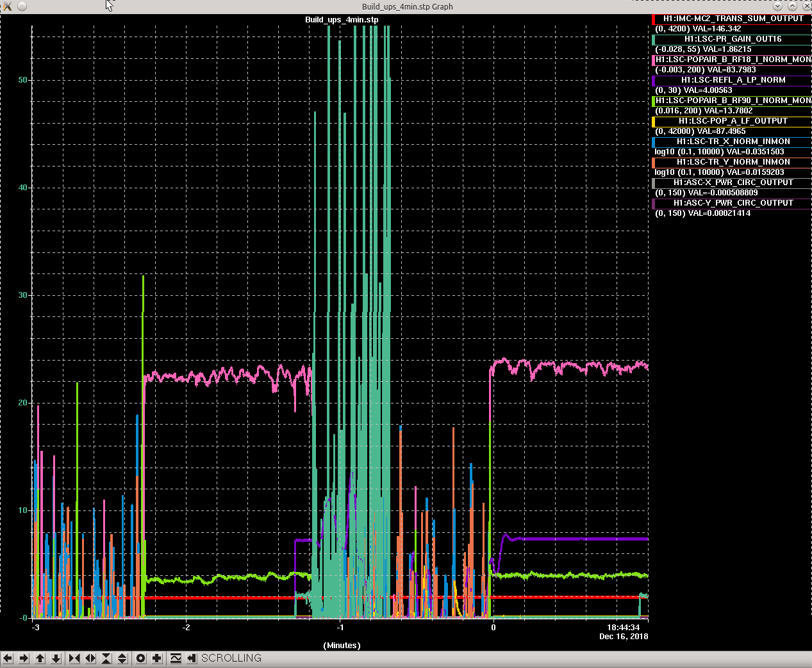This screenshot has height=668, width=812.
Task: Click the round button in the title bar
Action: click(22, 6)
